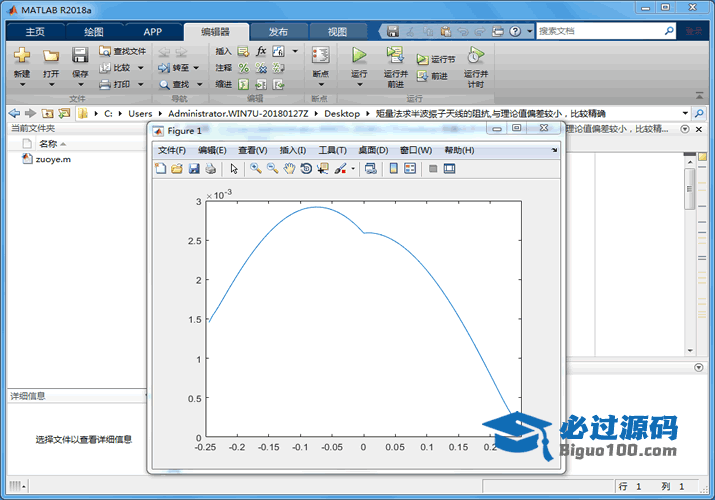Open the 工具(T) menu in Figure window

tap(332, 150)
